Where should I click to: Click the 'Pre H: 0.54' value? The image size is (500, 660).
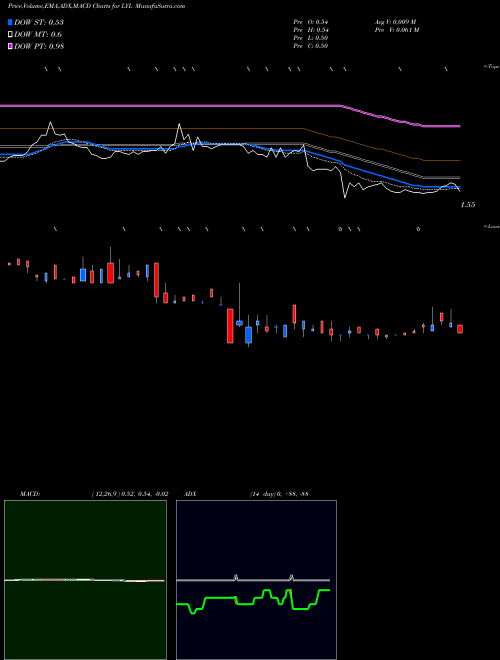[311, 29]
